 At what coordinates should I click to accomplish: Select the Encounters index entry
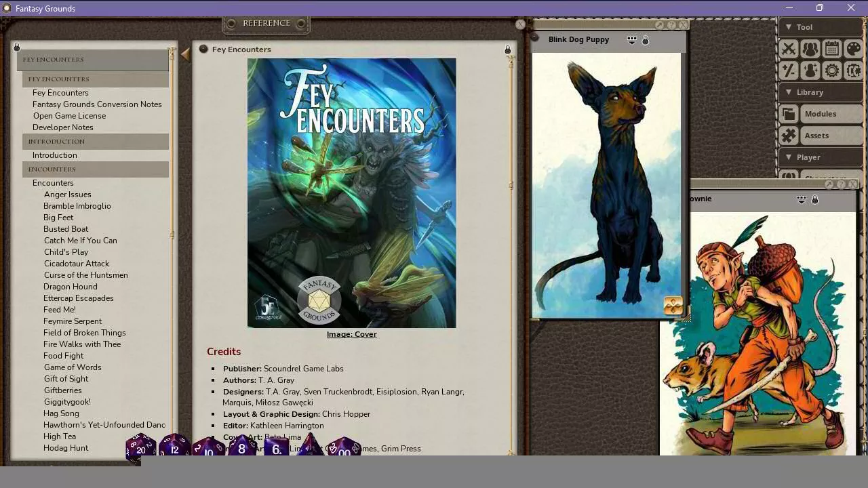click(53, 183)
